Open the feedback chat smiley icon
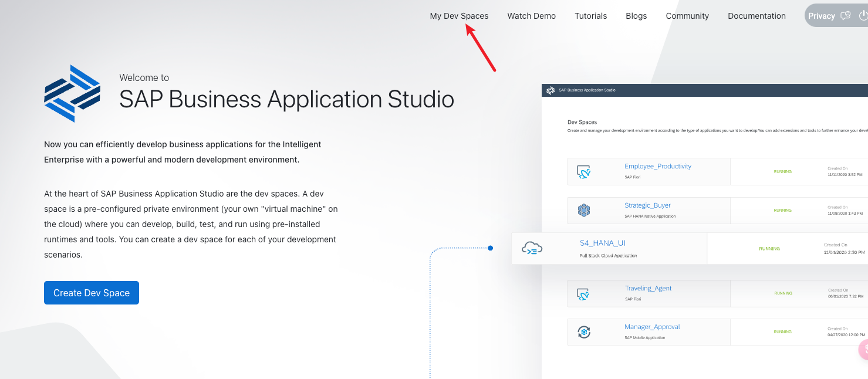This screenshot has height=379, width=868. pyautogui.click(x=846, y=16)
